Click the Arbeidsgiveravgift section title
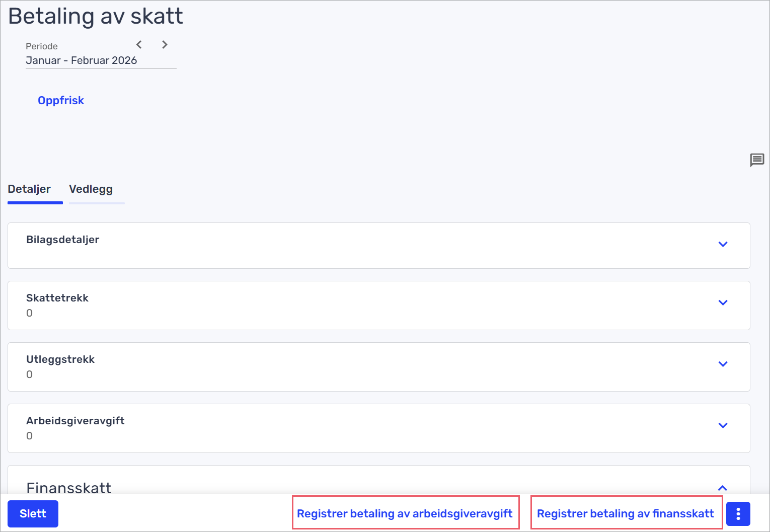Viewport: 770px width, 532px height. (75, 421)
